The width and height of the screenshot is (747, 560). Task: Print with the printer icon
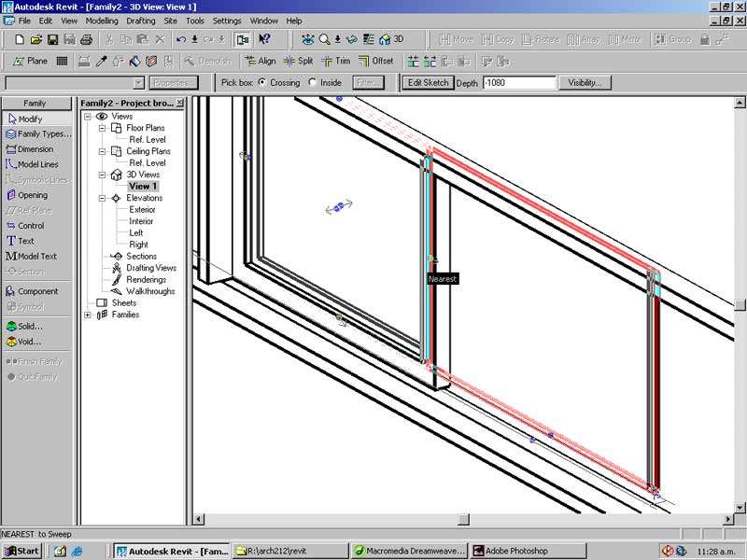pyautogui.click(x=86, y=39)
